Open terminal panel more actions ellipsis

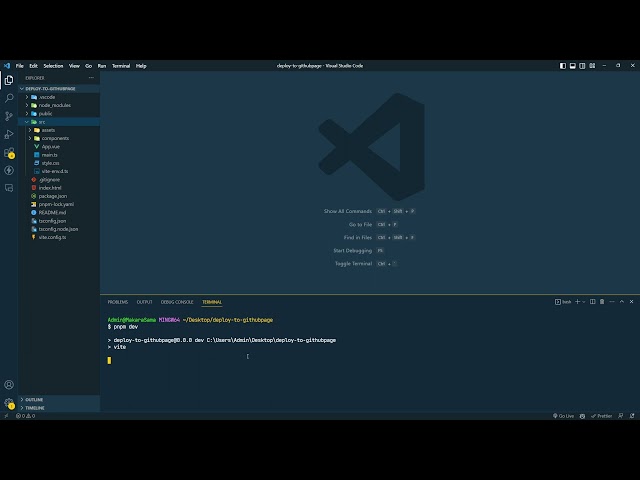click(x=612, y=302)
